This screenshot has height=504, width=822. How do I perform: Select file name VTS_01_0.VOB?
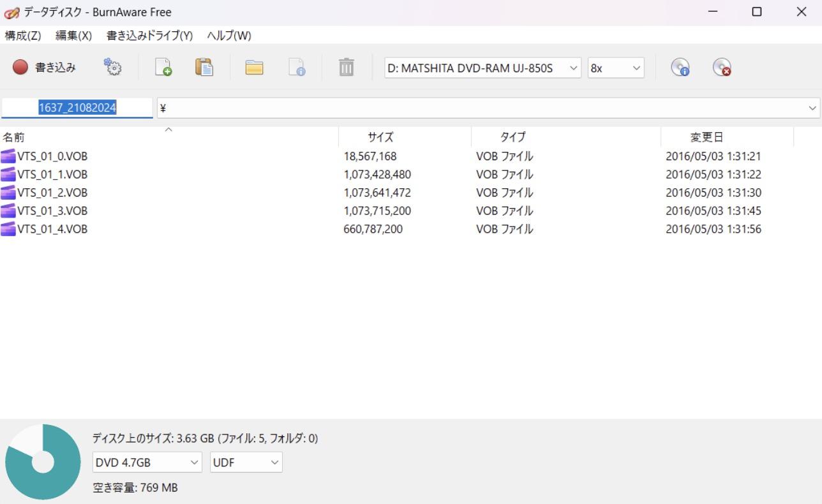point(52,156)
